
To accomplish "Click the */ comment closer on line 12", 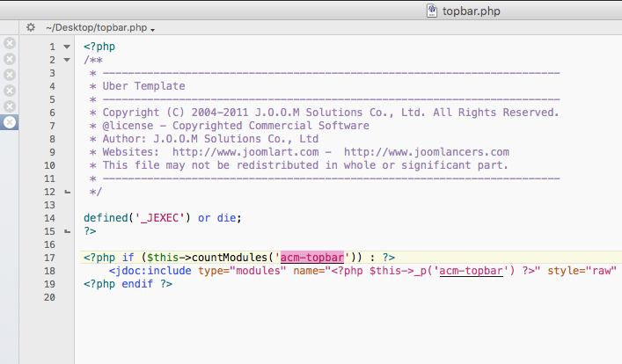I will point(96,192).
